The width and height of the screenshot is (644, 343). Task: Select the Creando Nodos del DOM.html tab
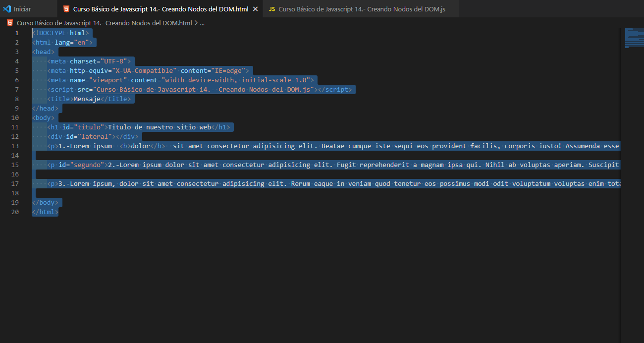pyautogui.click(x=161, y=9)
